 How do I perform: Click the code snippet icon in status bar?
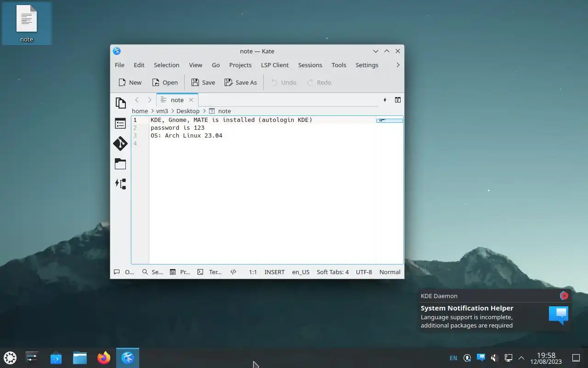[233, 272]
